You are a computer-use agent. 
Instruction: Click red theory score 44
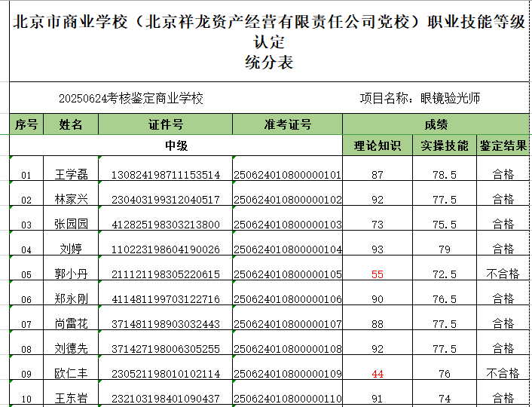coord(378,374)
